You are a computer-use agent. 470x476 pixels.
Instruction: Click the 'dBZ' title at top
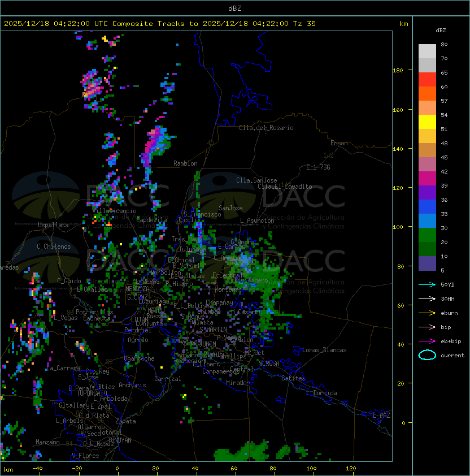(235, 8)
